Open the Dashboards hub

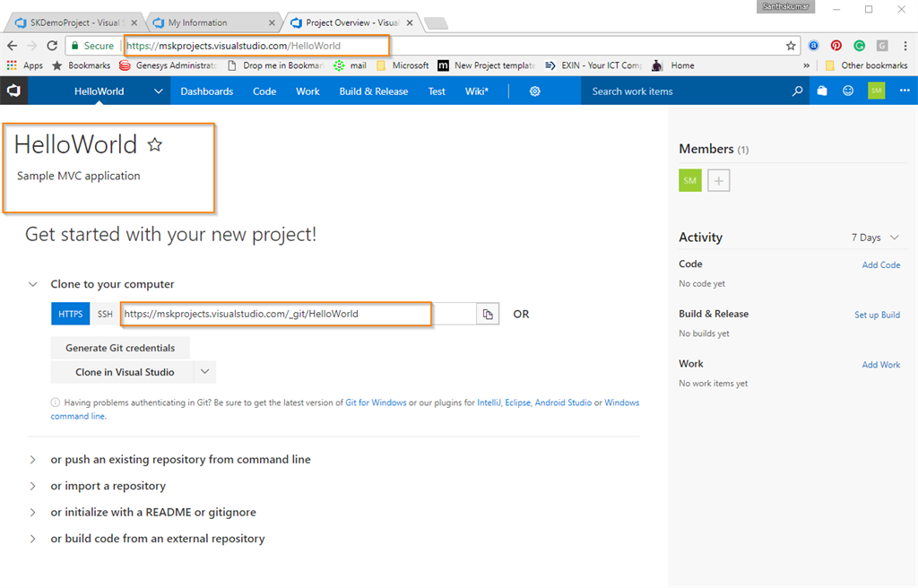tap(207, 91)
